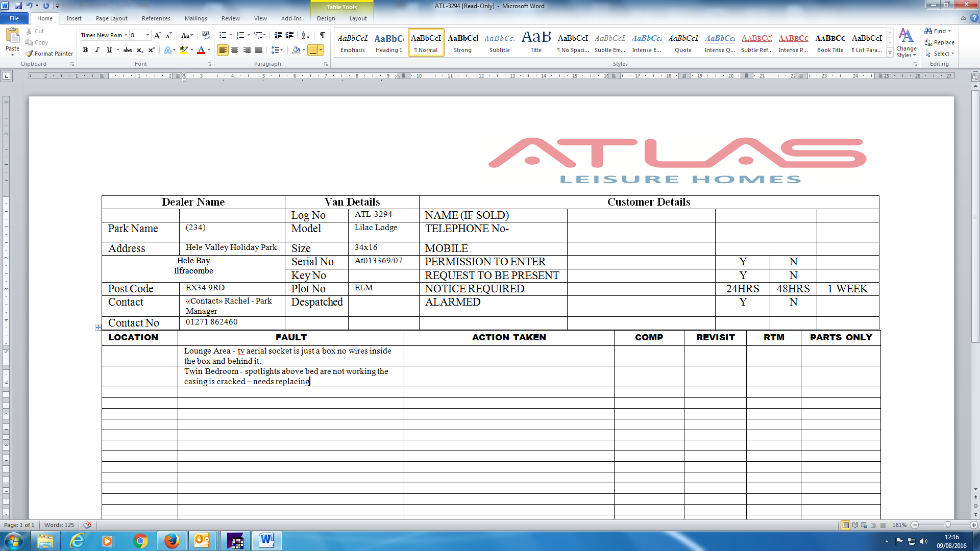Toggle Italic formatting
Viewport: 980px width, 551px height.
tap(97, 50)
